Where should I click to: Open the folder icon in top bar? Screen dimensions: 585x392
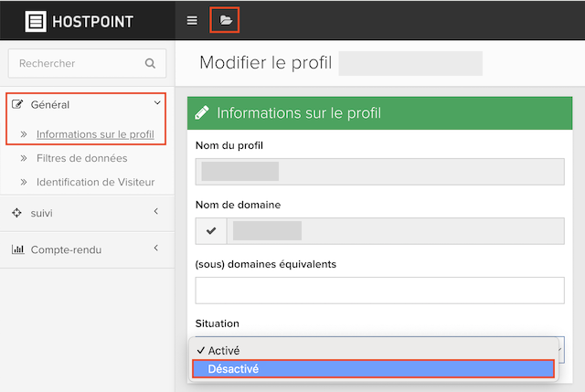pos(226,20)
